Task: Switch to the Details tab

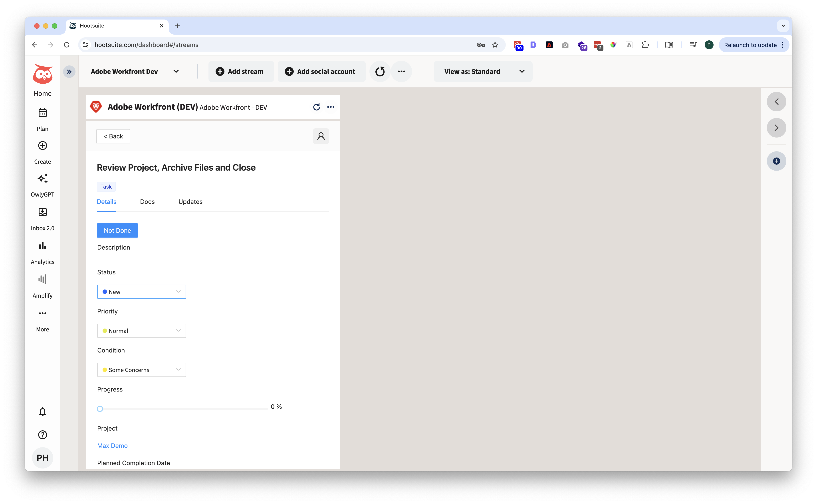Action: (106, 202)
